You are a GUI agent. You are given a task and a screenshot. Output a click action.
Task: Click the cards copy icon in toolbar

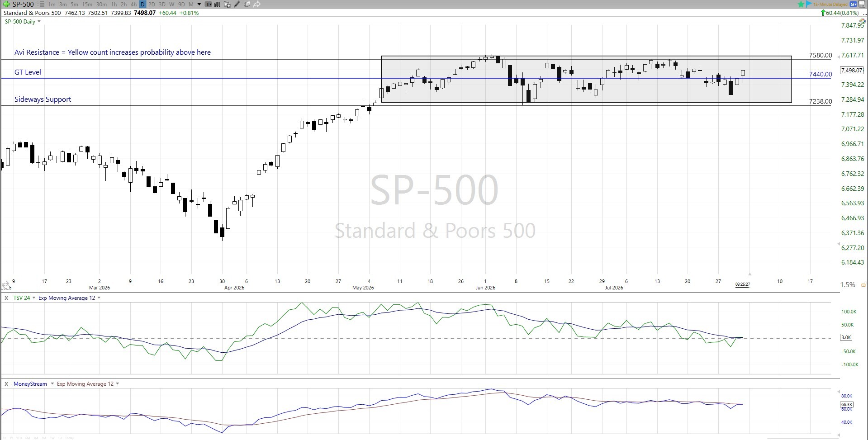point(247,4)
